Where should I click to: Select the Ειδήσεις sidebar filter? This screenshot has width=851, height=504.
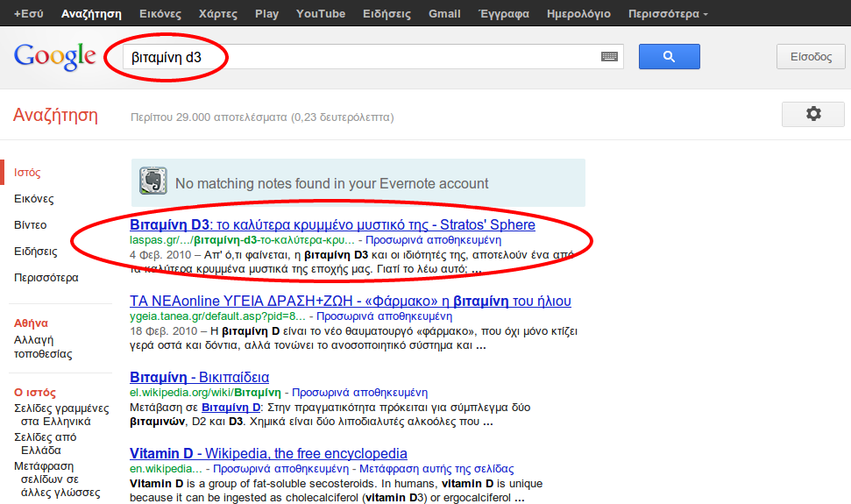[35, 252]
